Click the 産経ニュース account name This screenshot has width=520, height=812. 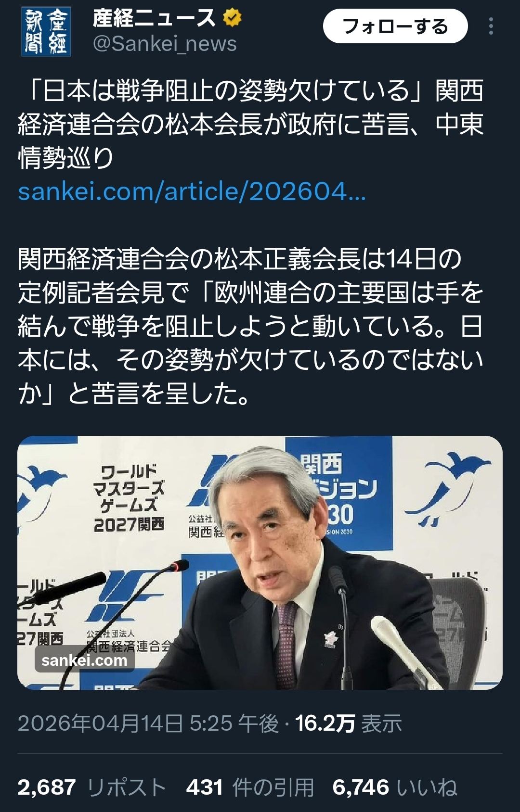[x=154, y=18]
